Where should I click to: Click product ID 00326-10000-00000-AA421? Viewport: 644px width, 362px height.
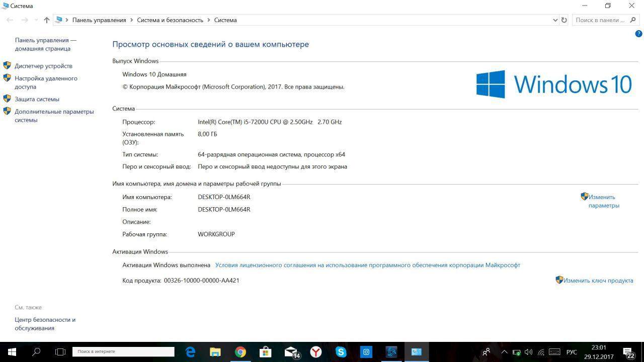point(201,281)
